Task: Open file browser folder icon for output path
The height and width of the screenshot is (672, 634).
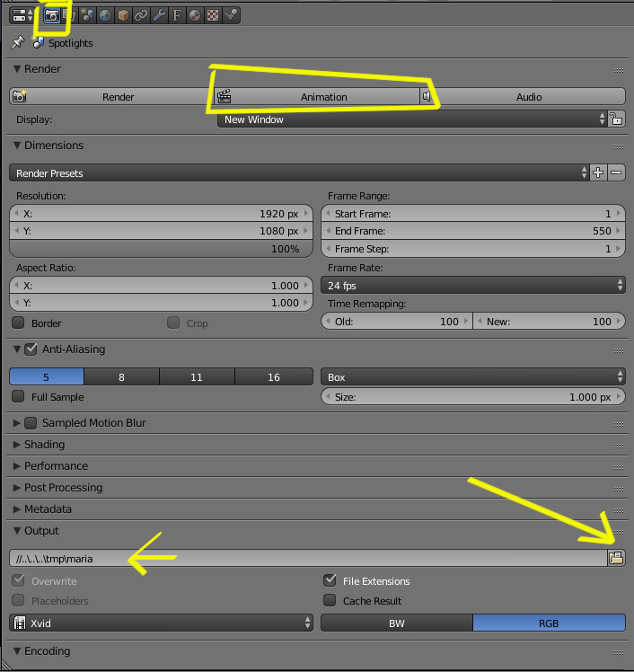Action: tap(616, 558)
